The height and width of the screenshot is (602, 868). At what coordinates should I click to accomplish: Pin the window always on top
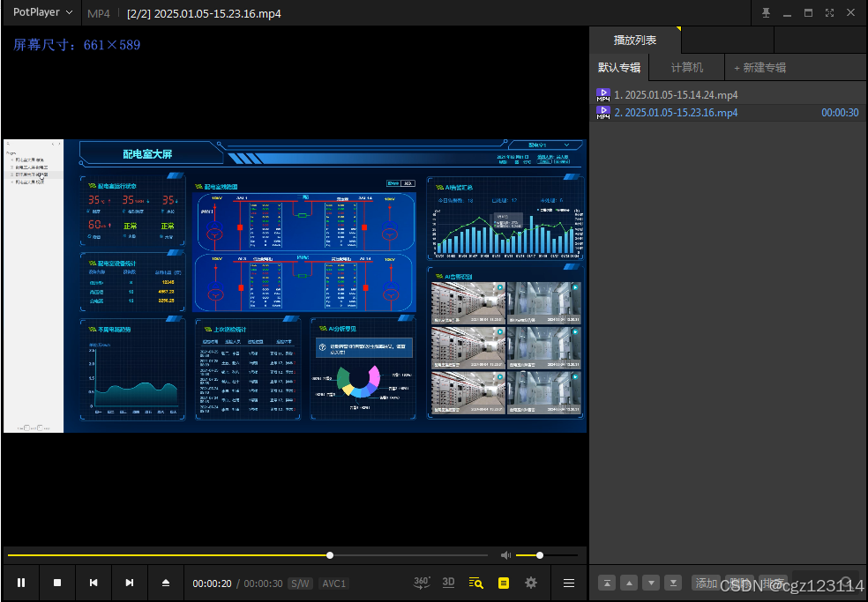click(x=767, y=12)
